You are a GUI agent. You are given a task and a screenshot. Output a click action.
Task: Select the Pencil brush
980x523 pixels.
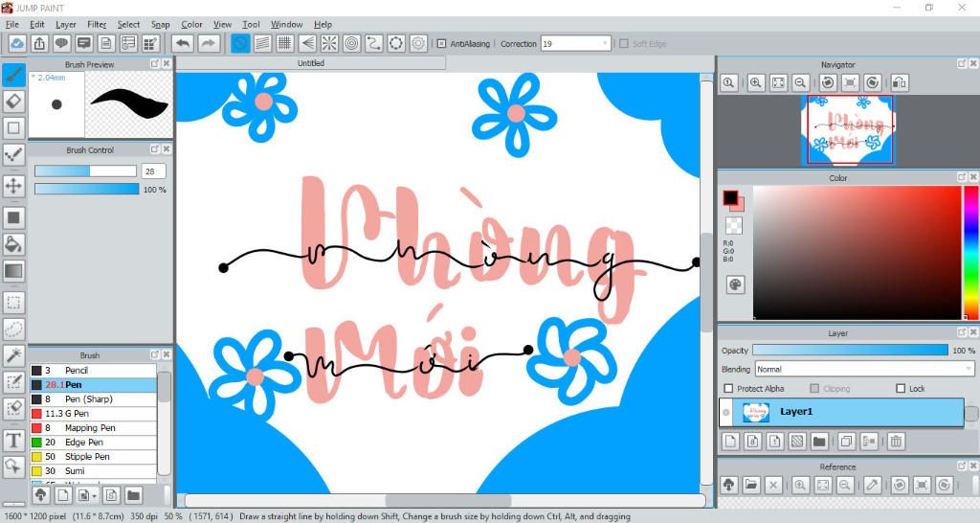[93, 371]
